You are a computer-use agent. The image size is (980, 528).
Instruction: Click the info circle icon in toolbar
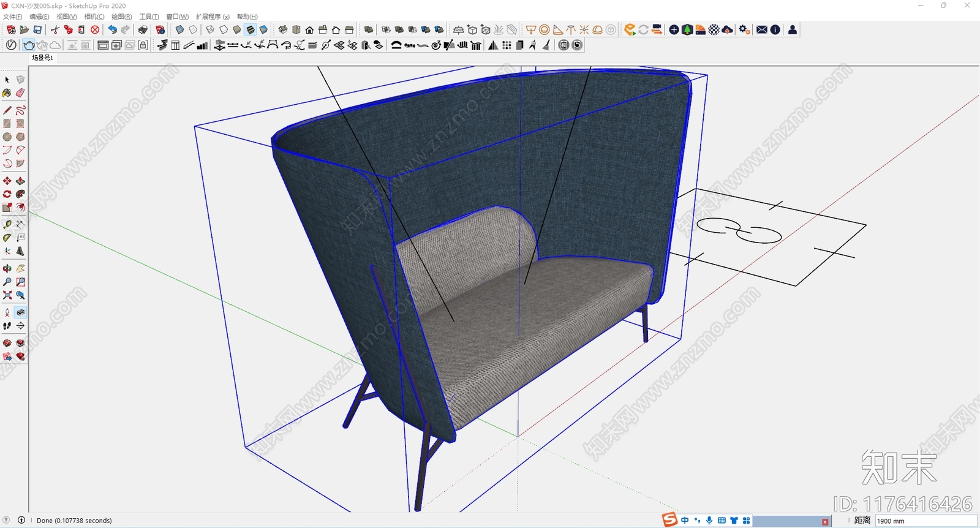tap(775, 29)
